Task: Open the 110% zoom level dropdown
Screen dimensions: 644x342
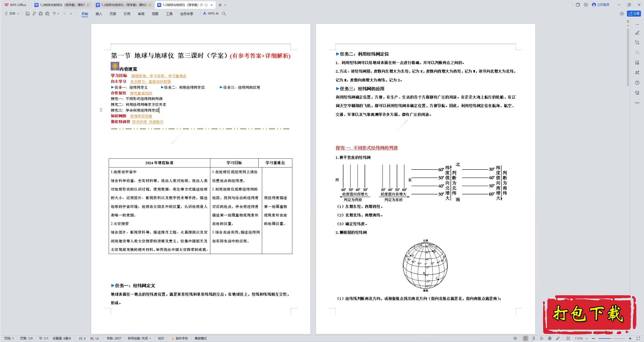Action: (581, 338)
